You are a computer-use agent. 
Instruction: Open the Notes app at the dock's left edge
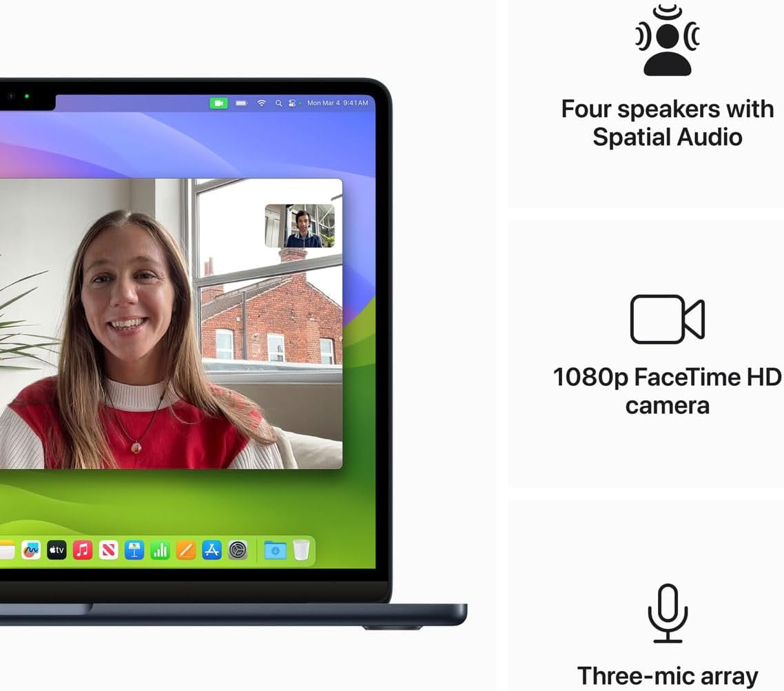click(6, 550)
